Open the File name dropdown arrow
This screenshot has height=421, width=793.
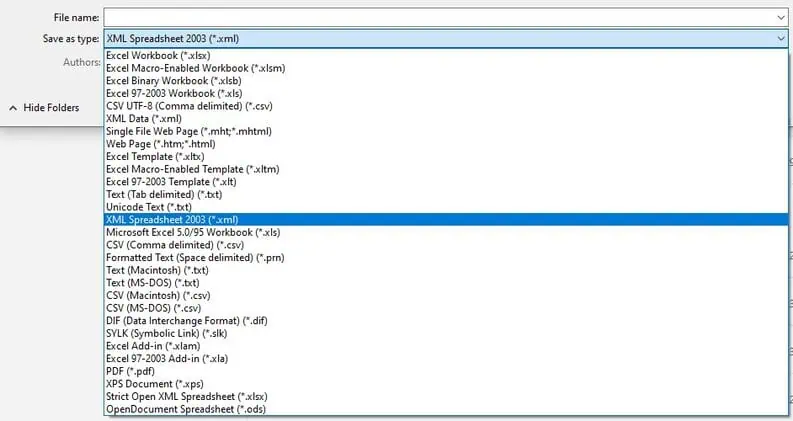pos(781,18)
